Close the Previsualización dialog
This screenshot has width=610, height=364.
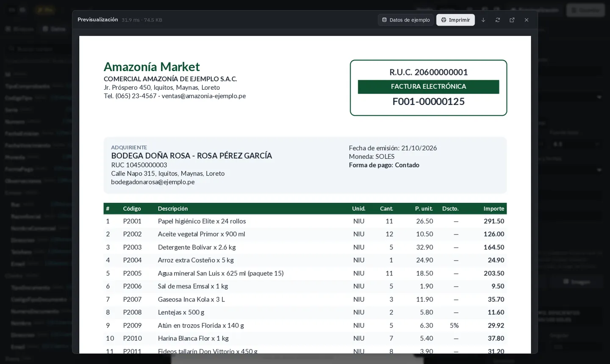click(x=527, y=20)
